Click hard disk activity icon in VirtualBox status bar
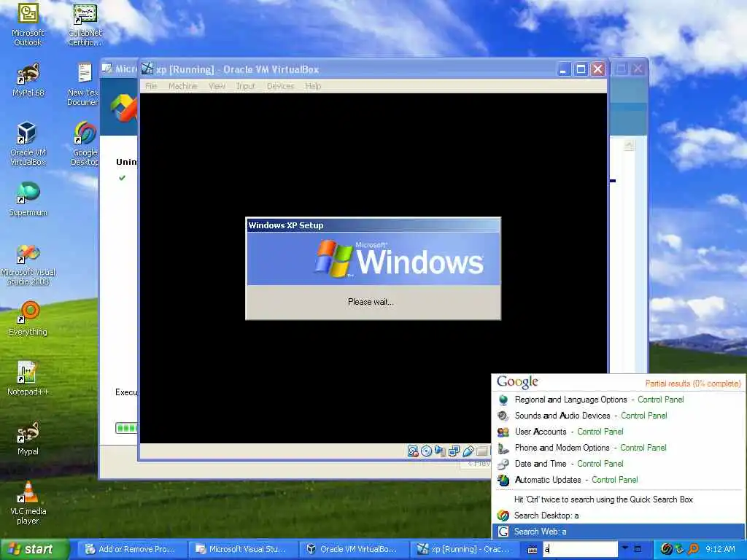This screenshot has height=560, width=747. (413, 451)
